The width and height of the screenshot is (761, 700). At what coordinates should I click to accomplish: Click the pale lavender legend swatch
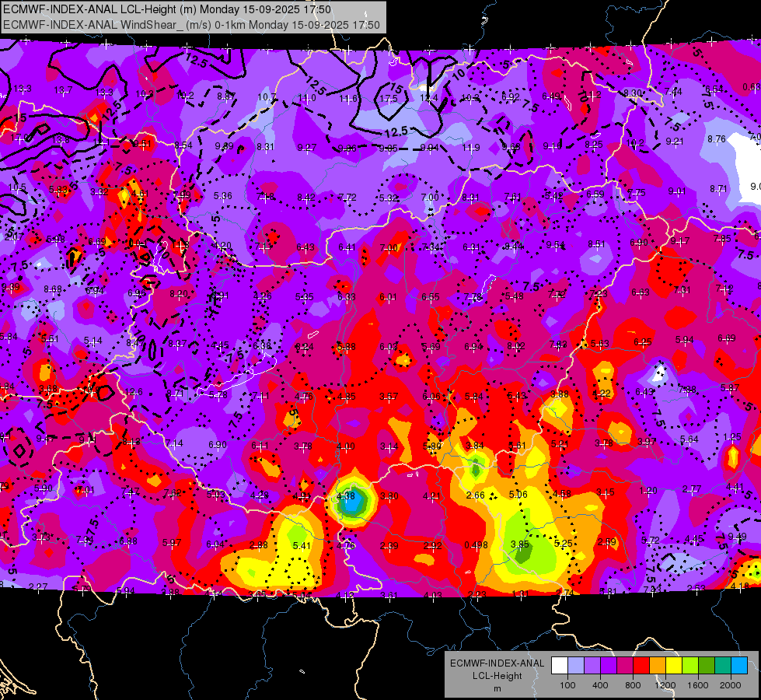[x=576, y=666]
